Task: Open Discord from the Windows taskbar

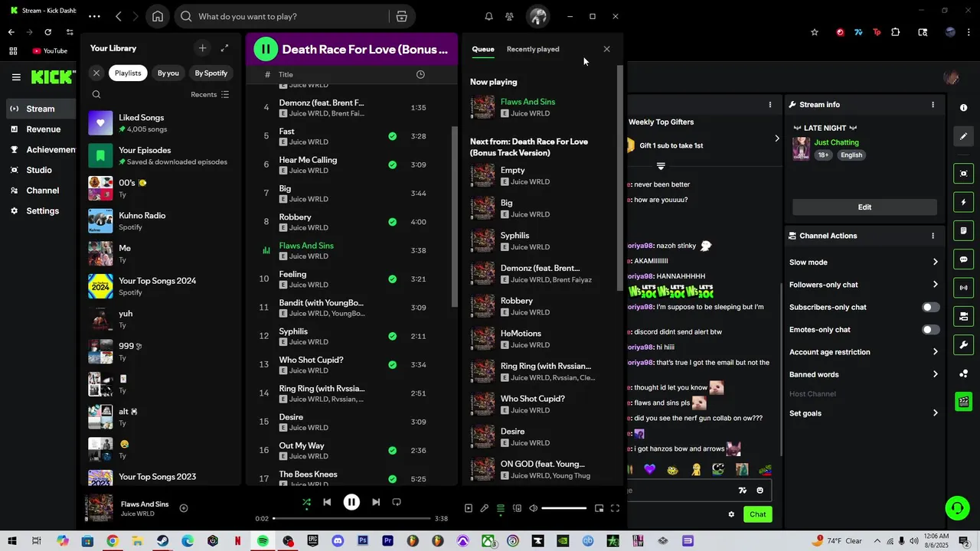Action: pyautogui.click(x=338, y=541)
